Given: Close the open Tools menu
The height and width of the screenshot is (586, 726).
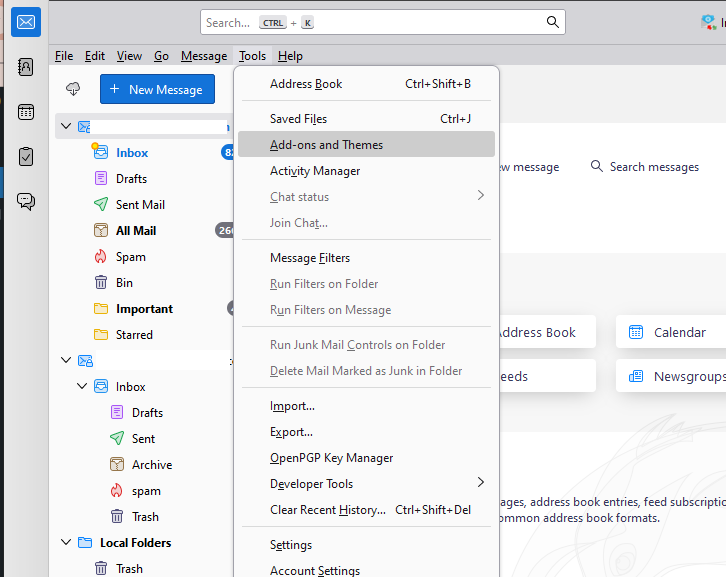Looking at the screenshot, I should click(x=252, y=56).
